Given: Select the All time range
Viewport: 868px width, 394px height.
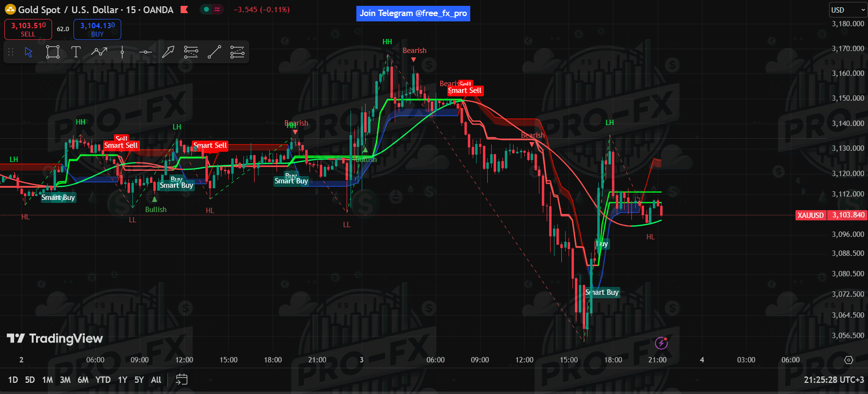Looking at the screenshot, I should pyautogui.click(x=156, y=380).
